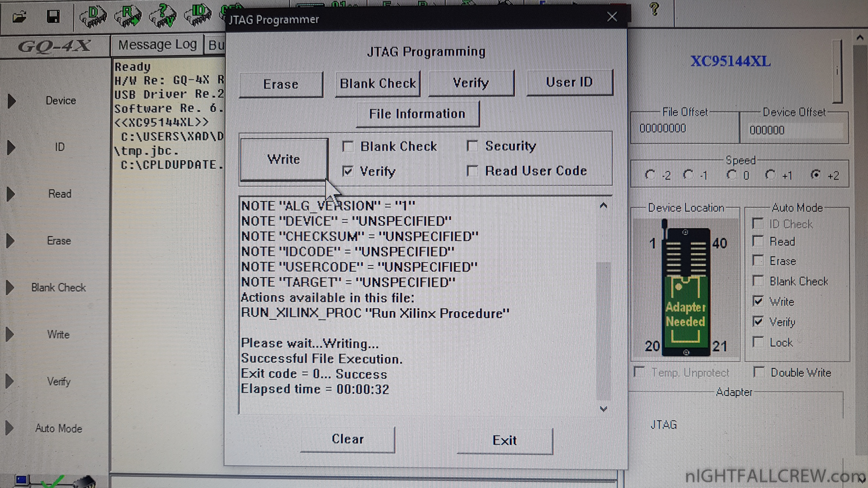
Task: Click File Offset field 00000000
Action: pos(685,129)
